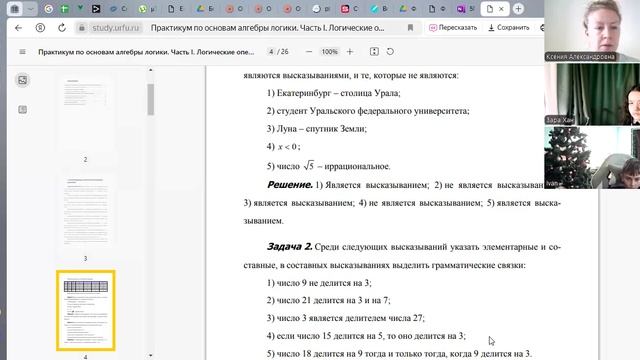Switch to the Google tab
This screenshot has height=360, width=640.
pos(49,9)
